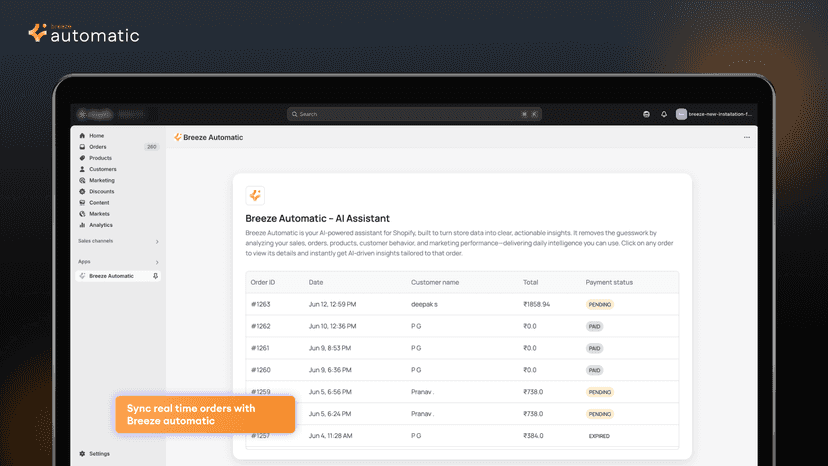Click the Breeze Automatic sidebar app icon
Screen dimensions: 828x466
(82, 276)
